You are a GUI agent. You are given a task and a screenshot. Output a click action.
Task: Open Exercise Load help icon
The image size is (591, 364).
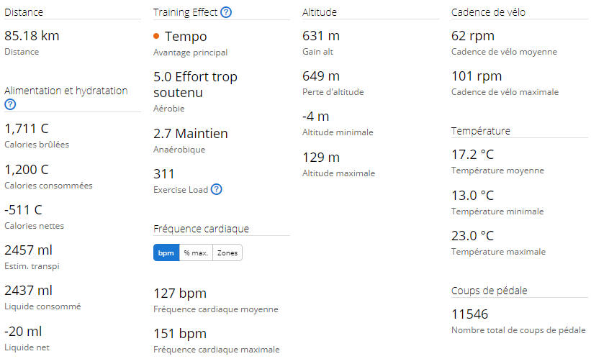tap(217, 189)
